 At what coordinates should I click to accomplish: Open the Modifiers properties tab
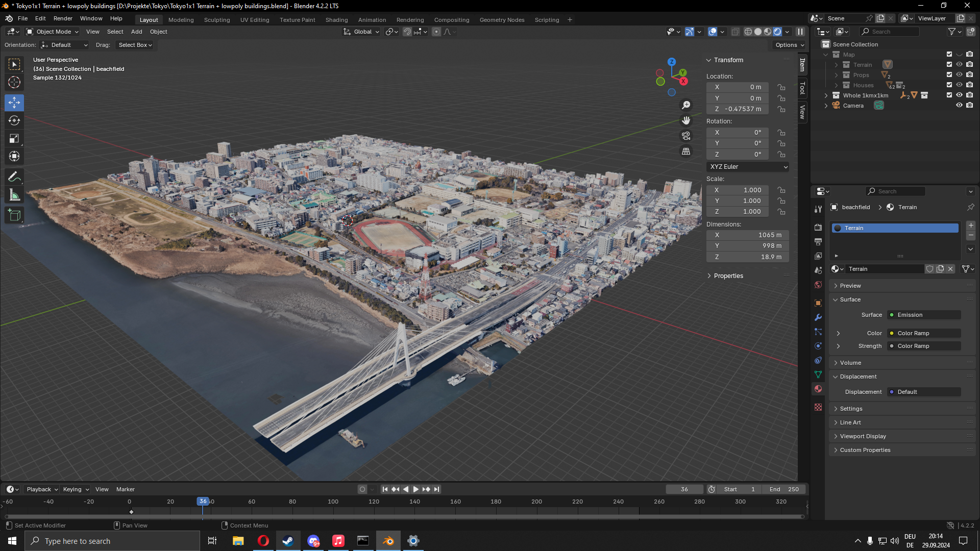pyautogui.click(x=818, y=317)
